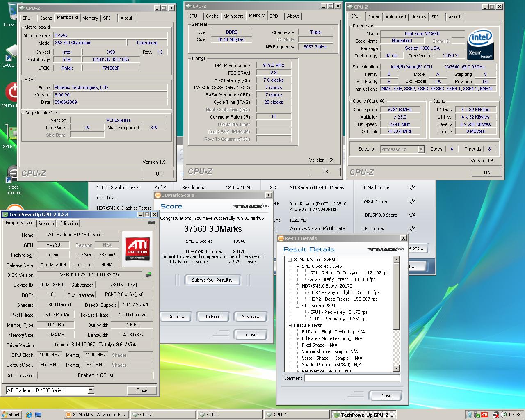Open the SPD tab in the Memory CPU-Z window

click(274, 16)
